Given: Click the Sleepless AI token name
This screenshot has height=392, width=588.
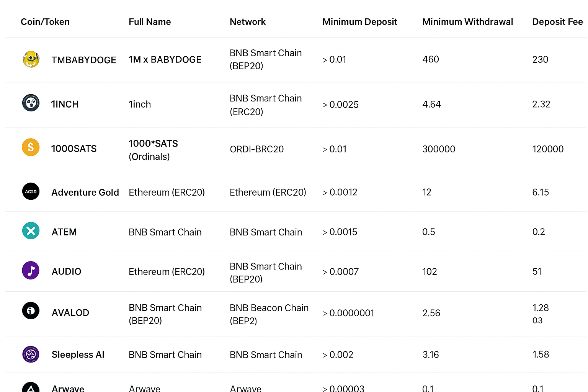Looking at the screenshot, I should pyautogui.click(x=78, y=355).
